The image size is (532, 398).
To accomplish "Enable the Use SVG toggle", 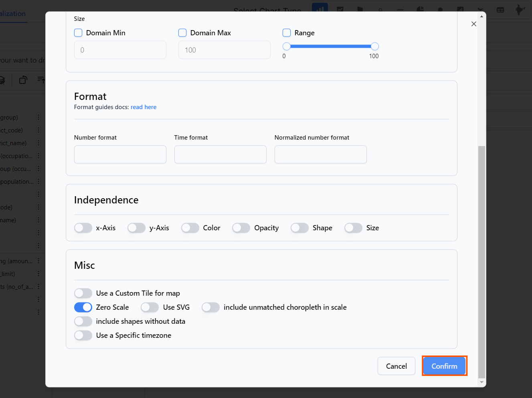I will pyautogui.click(x=150, y=307).
